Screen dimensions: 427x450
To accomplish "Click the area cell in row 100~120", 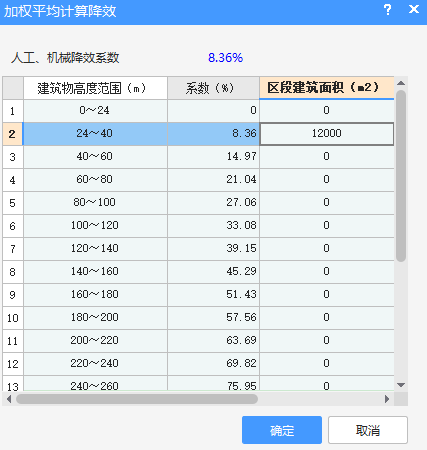I will point(327,226).
